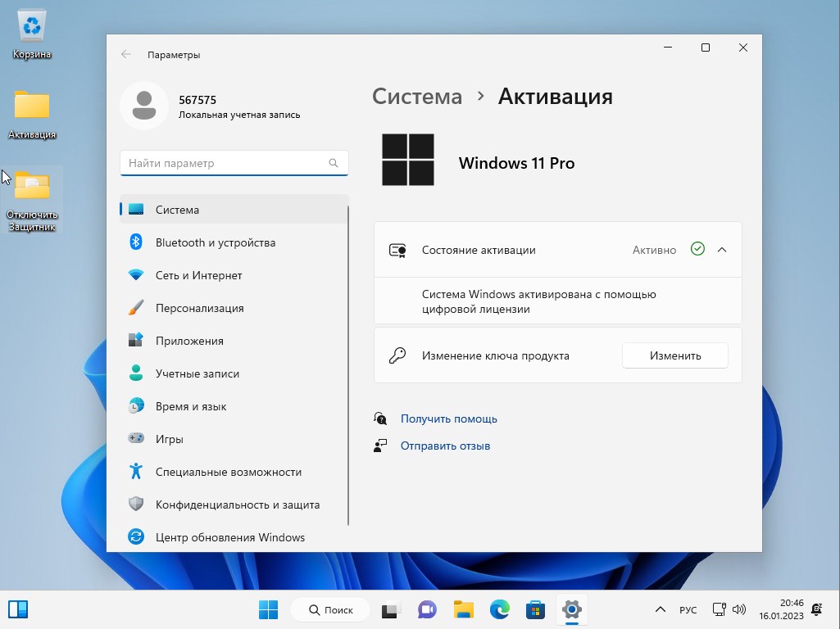
Task: Click the user avatar picture
Action: coord(143,106)
